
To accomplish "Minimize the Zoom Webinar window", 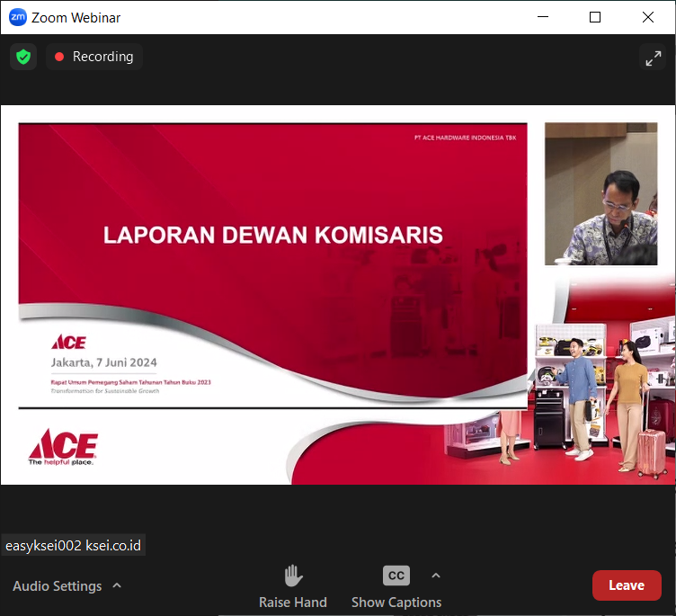I will 542,17.
